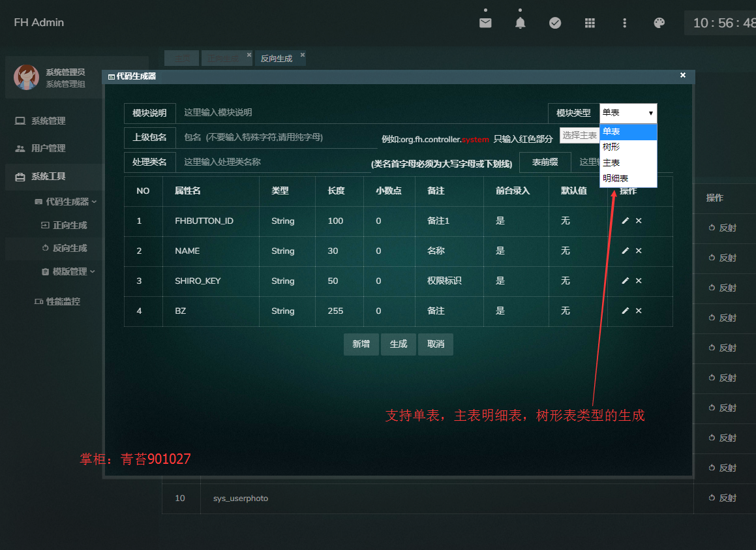The width and height of the screenshot is (756, 550).
Task: Select 明细表 option in dropdown list
Action: [x=627, y=179]
